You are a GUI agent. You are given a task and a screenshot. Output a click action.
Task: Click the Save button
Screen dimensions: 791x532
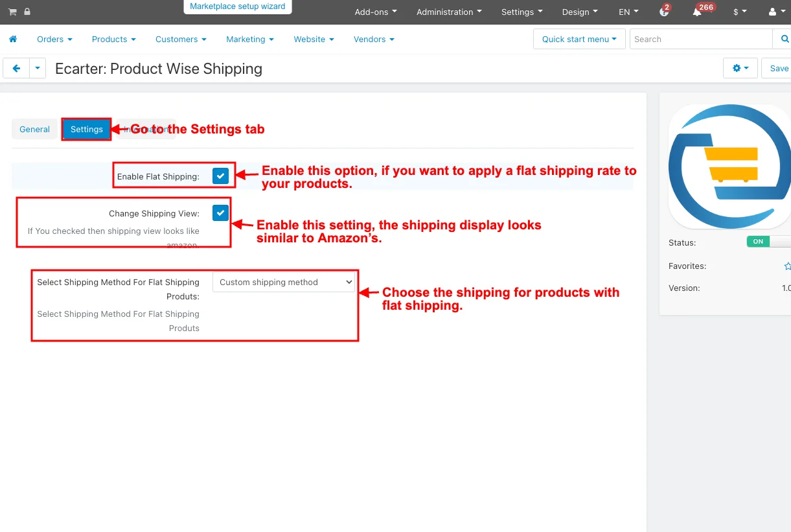point(777,68)
